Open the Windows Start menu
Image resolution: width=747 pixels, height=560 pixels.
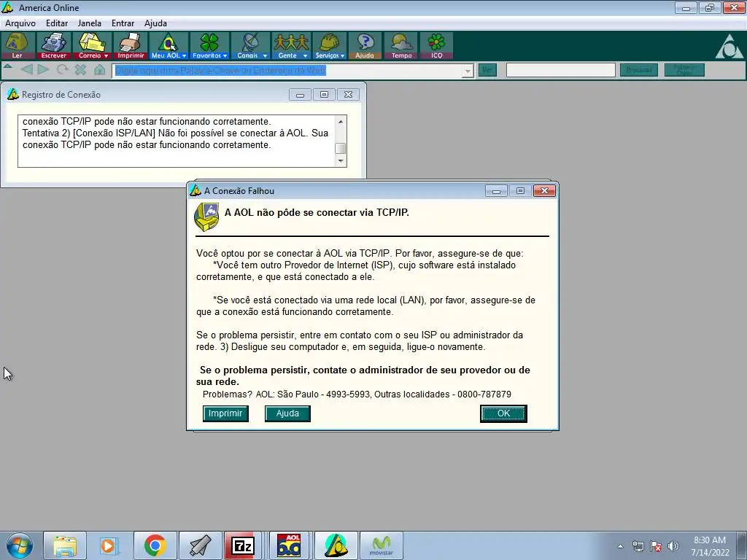pyautogui.click(x=19, y=545)
